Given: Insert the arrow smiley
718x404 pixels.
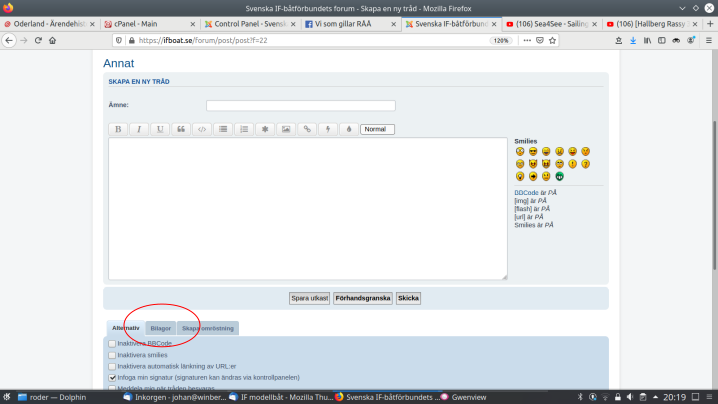Looking at the screenshot, I should tap(533, 176).
